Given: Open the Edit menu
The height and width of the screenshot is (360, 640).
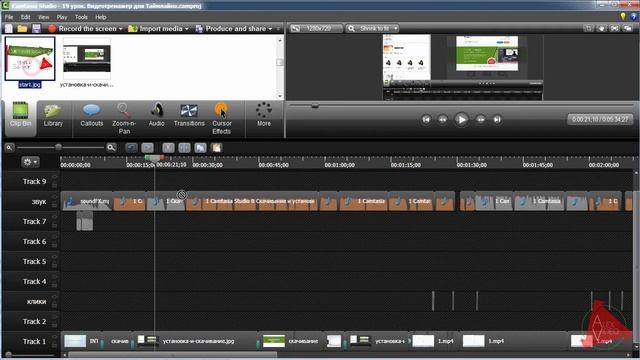Looking at the screenshot, I should [25, 17].
